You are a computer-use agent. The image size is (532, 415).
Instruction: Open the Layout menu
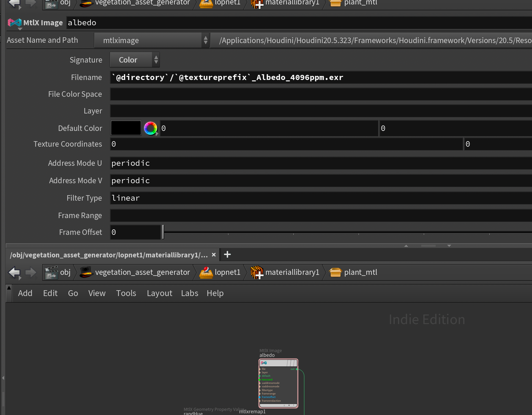point(159,293)
